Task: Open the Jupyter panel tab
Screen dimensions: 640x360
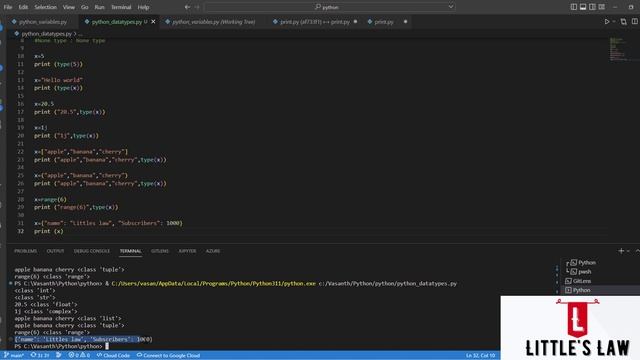Action: coord(187,251)
